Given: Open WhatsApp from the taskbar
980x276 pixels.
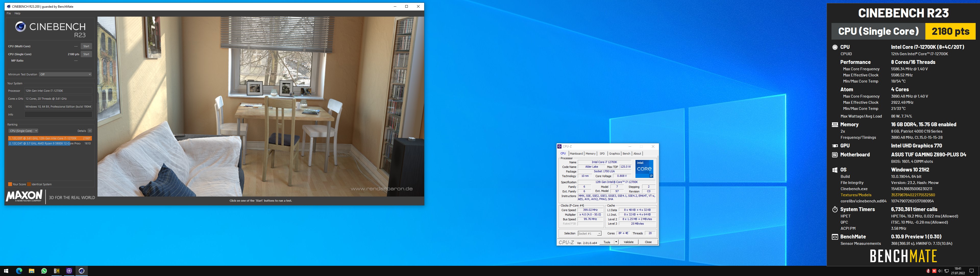Looking at the screenshot, I should pyautogui.click(x=44, y=271).
